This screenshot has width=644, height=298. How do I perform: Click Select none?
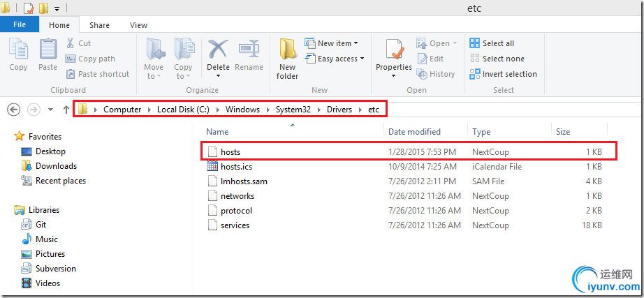497,59
